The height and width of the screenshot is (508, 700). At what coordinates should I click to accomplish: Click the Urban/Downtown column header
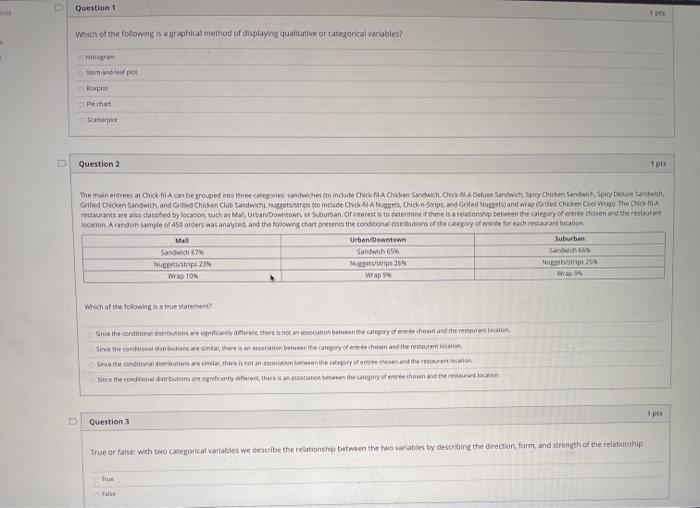378,240
